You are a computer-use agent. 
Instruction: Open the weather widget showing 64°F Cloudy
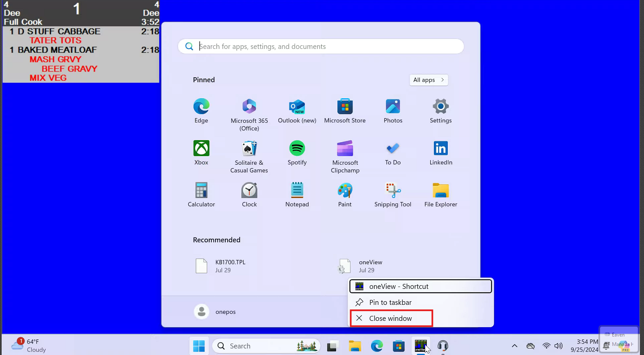coord(29,346)
